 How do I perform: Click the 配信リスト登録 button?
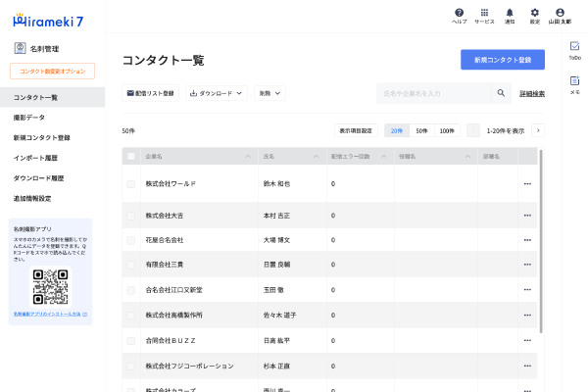click(150, 93)
